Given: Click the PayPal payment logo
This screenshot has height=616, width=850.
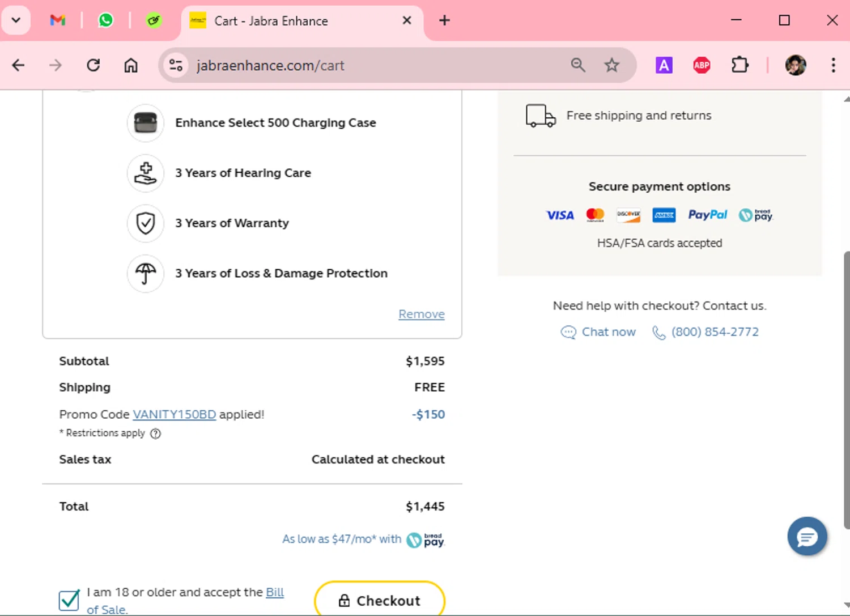Looking at the screenshot, I should [707, 215].
